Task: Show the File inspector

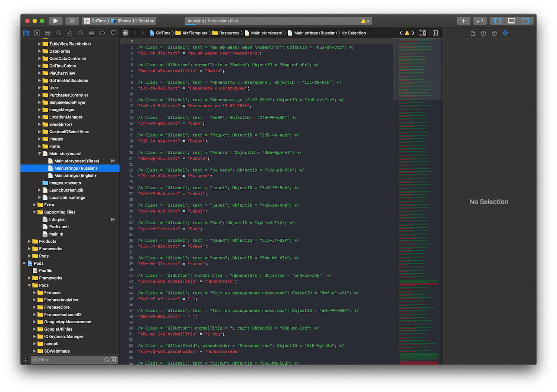Action: pos(472,33)
